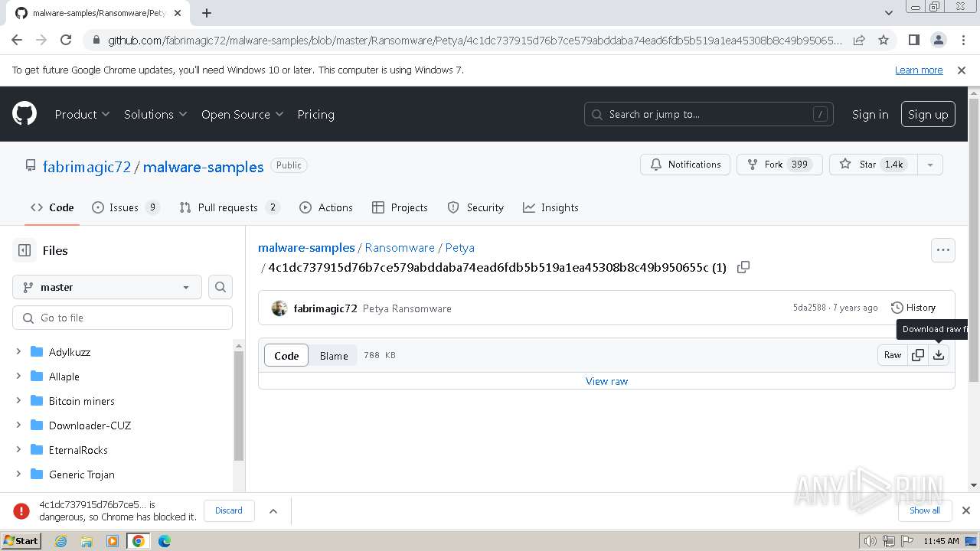Open the Chrome three-dot menu
The width and height of the screenshot is (980, 551).
point(962,40)
